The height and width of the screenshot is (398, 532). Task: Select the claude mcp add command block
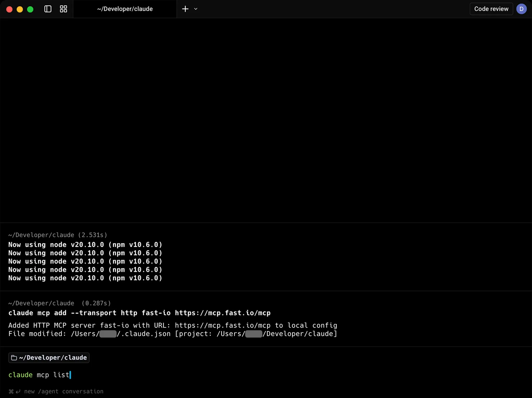[x=139, y=313]
